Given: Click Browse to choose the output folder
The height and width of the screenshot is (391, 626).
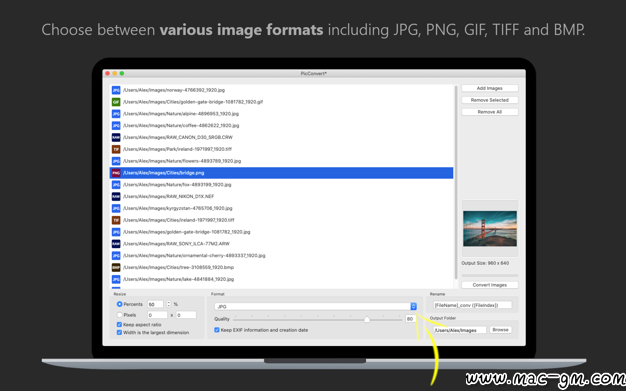Looking at the screenshot, I should pyautogui.click(x=500, y=330).
